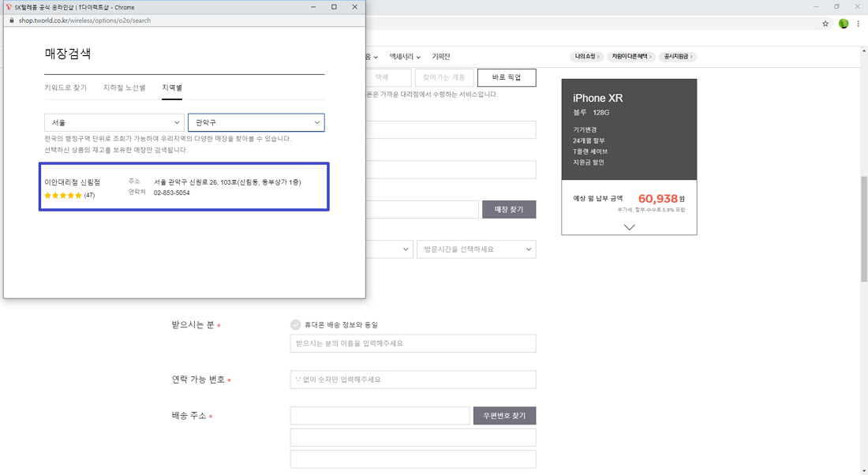
Task: Click the first address line field below postal code
Action: click(413, 437)
